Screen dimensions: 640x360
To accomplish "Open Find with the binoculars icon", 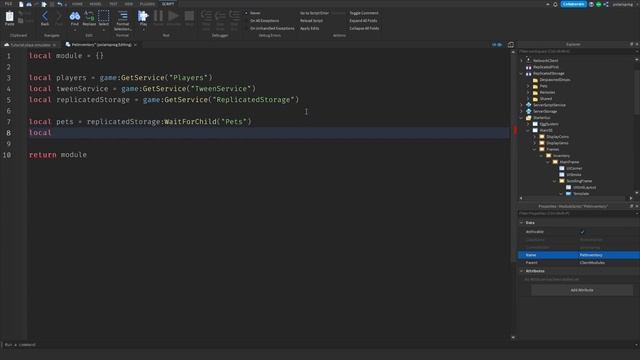I will tap(75, 16).
